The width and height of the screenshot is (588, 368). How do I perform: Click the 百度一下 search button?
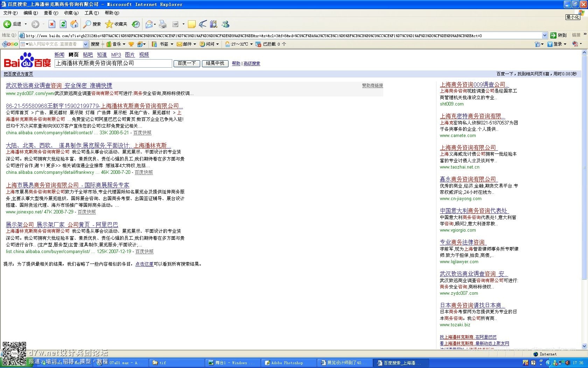point(187,63)
